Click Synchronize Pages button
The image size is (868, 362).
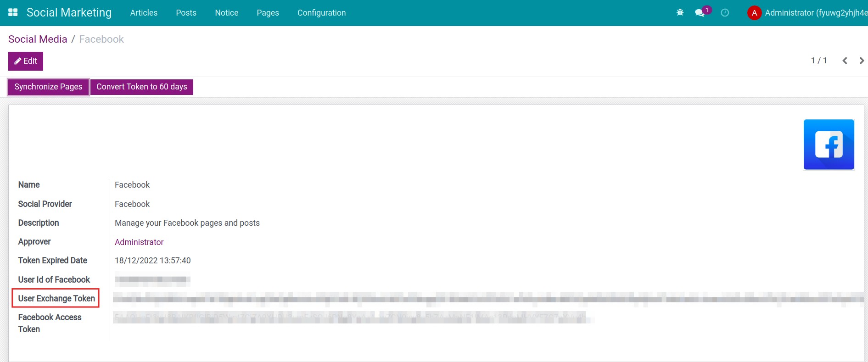[48, 87]
